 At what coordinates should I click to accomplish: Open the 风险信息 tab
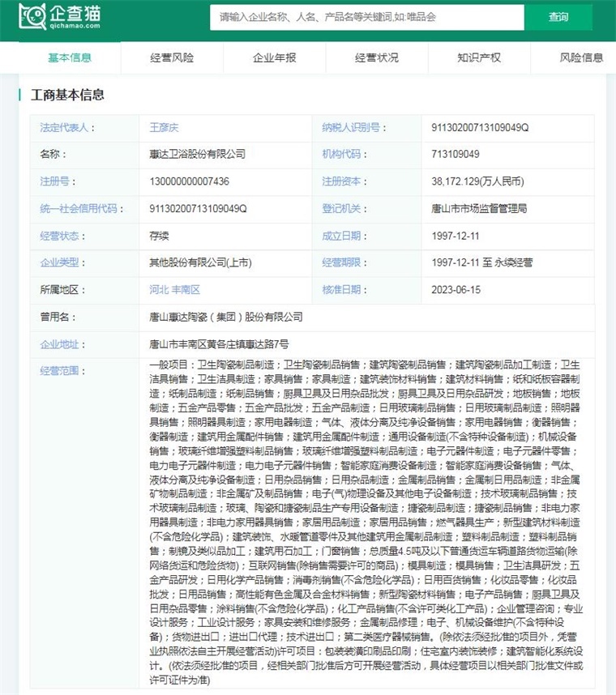point(581,58)
